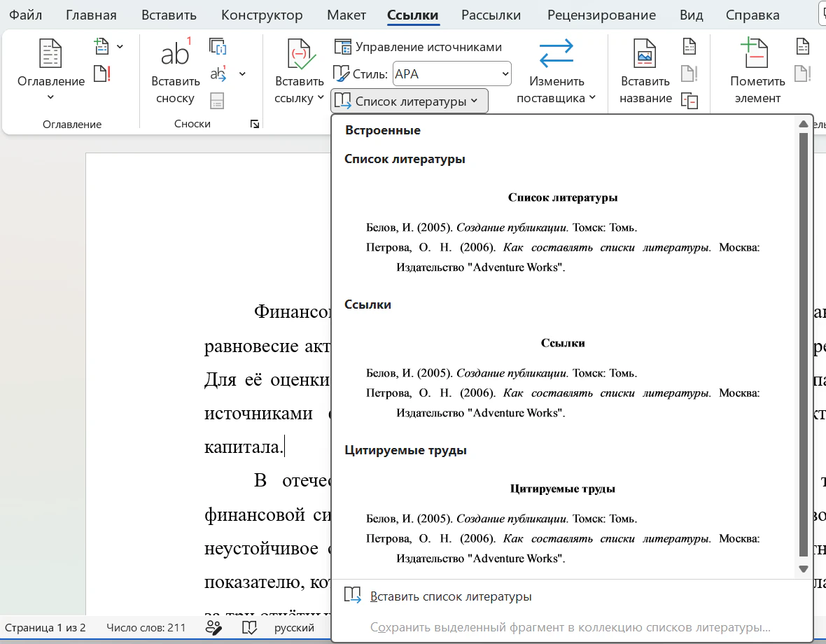Image resolution: width=826 pixels, height=644 pixels.
Task: Click the Next Footnote icon
Action: [x=218, y=73]
